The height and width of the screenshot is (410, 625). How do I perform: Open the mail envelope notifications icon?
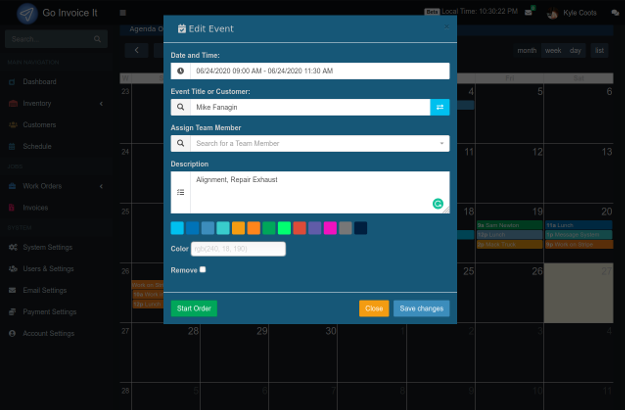coord(528,12)
